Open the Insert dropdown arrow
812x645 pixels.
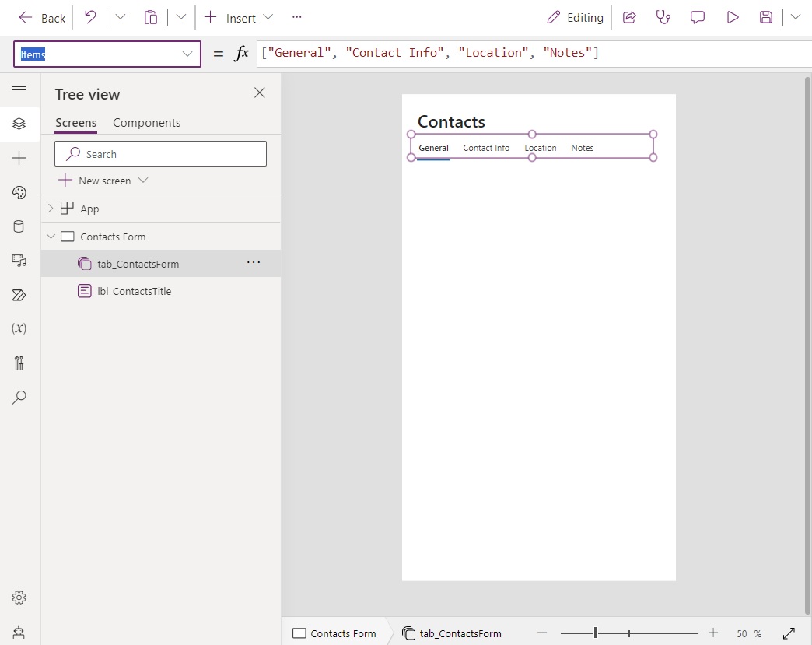(x=268, y=17)
